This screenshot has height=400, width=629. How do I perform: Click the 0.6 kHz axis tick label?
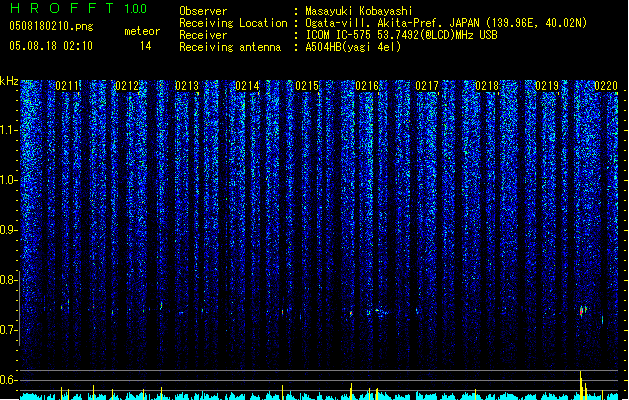tap(9, 380)
